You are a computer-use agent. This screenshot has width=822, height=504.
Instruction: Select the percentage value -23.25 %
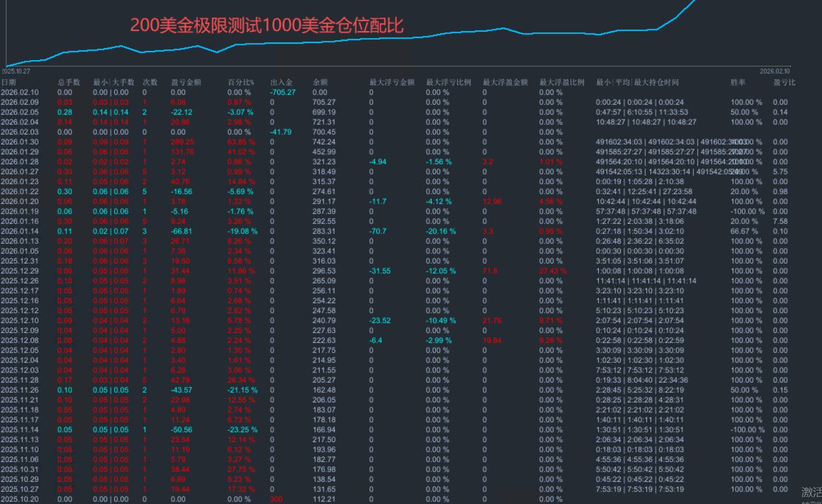[x=242, y=430]
